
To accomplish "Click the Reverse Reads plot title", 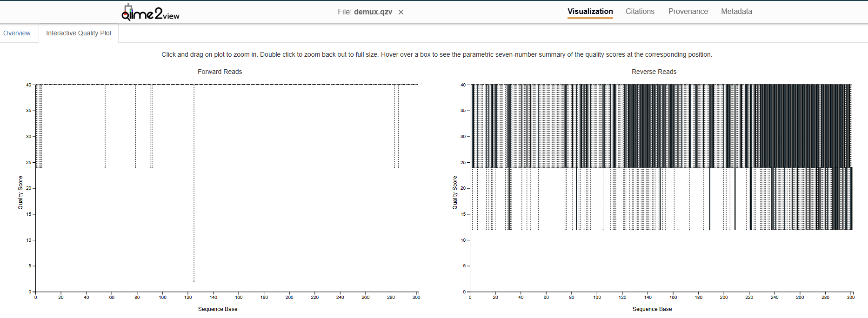I will click(x=654, y=72).
